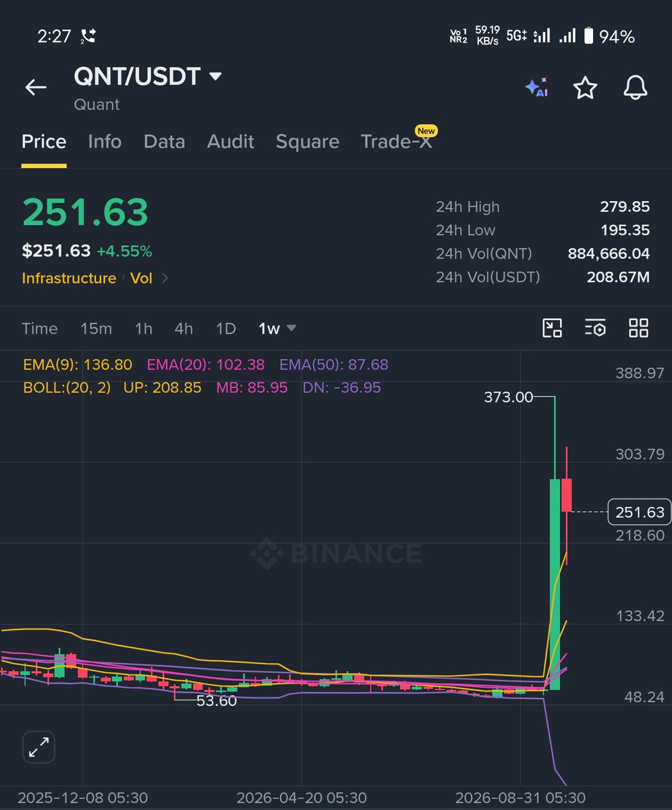This screenshot has width=672, height=810.
Task: Open the Trade-X tab
Action: click(397, 142)
